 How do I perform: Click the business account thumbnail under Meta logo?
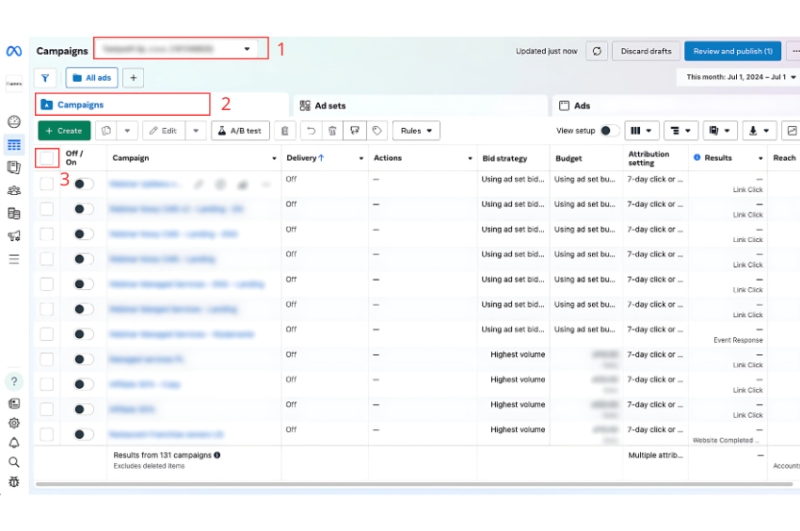tap(14, 84)
